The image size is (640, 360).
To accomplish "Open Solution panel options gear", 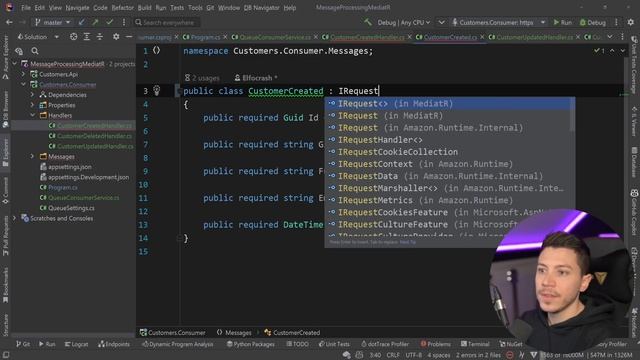I will coord(116,37).
